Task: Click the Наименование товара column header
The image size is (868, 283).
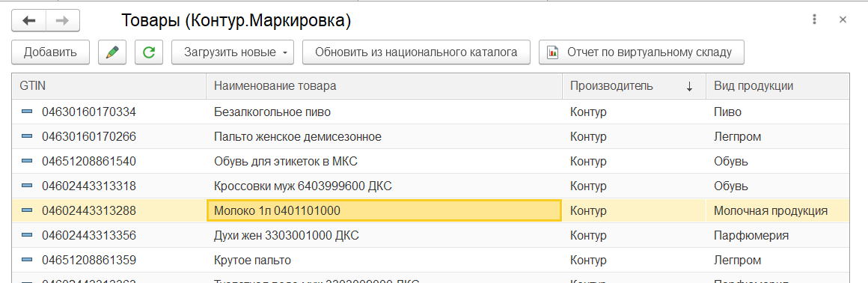Action: tap(384, 86)
